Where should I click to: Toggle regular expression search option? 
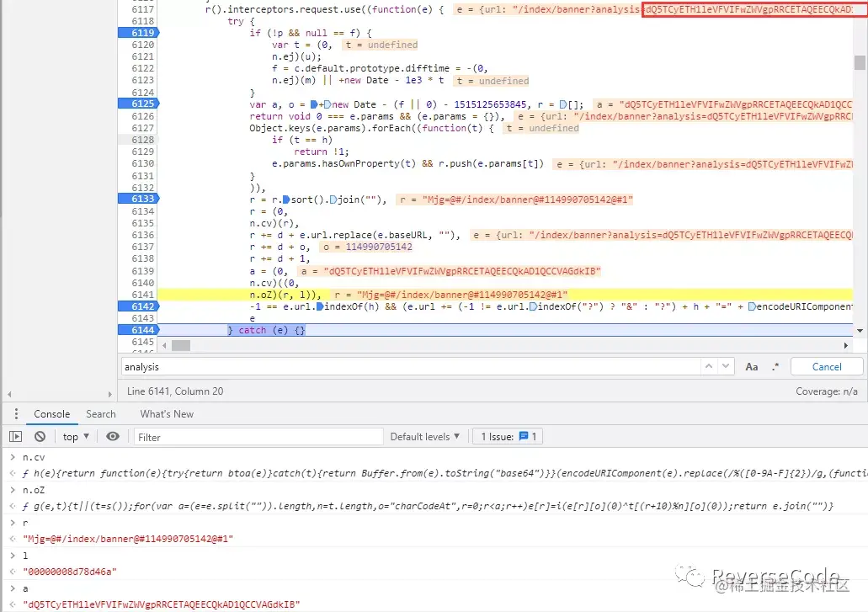[x=775, y=366]
